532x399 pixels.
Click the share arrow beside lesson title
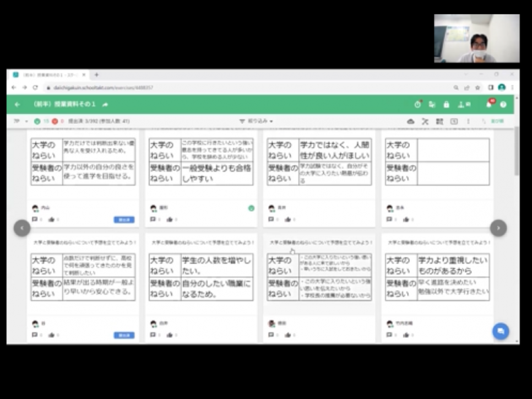(105, 104)
